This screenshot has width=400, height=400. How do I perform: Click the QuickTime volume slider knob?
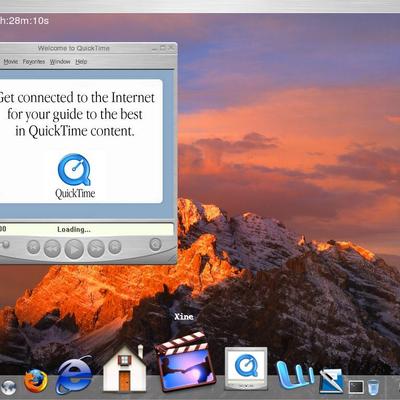(5, 245)
